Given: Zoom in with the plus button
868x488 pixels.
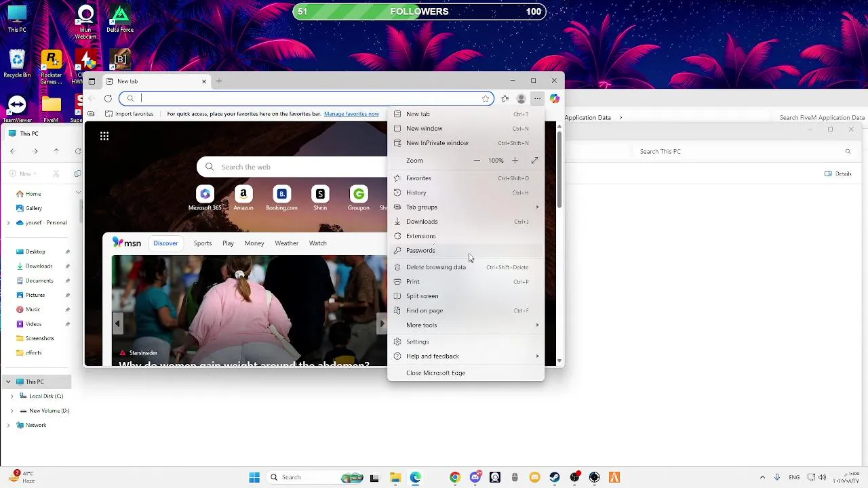Looking at the screenshot, I should [x=515, y=161].
